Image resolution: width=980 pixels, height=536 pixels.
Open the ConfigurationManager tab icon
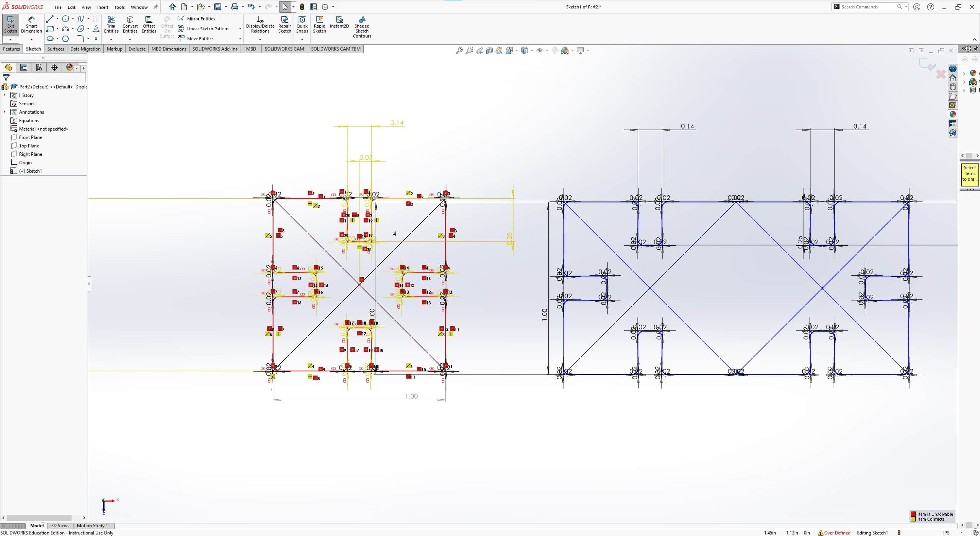pos(39,67)
